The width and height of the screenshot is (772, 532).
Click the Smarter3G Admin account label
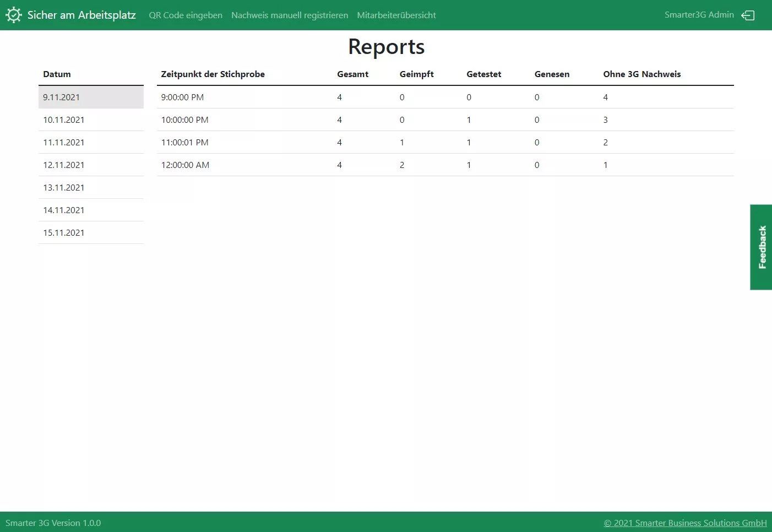699,15
